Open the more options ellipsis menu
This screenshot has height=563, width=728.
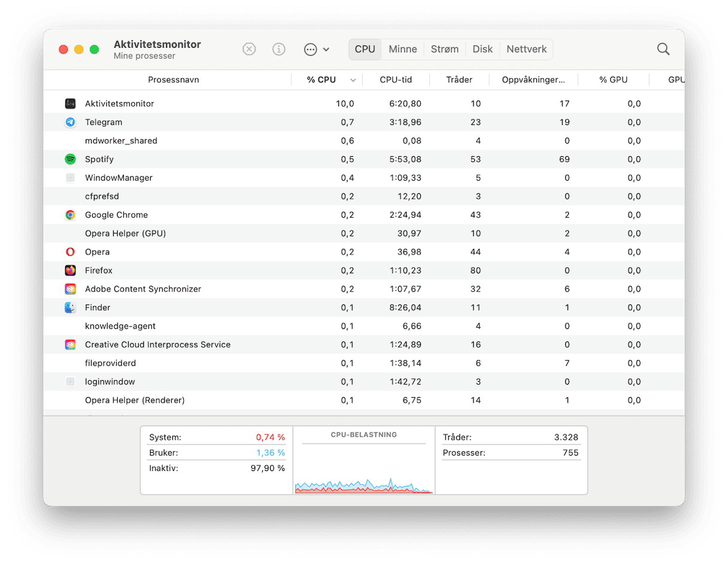pos(317,50)
